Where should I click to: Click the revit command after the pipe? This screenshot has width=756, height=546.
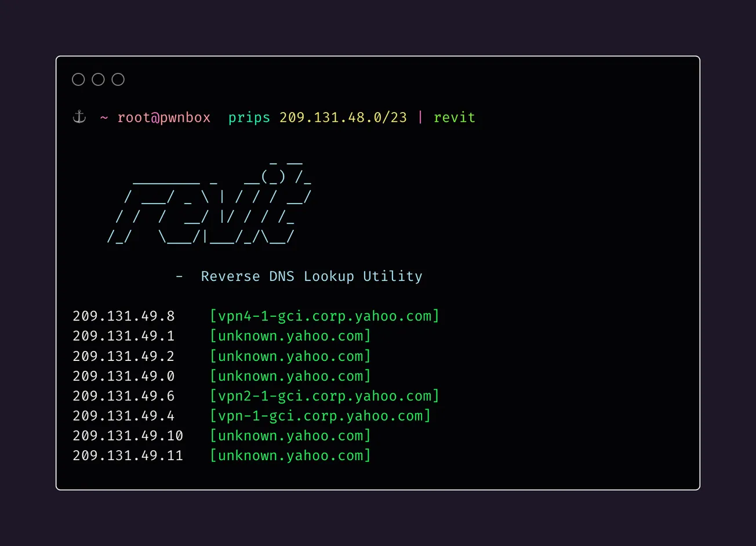[x=455, y=117]
